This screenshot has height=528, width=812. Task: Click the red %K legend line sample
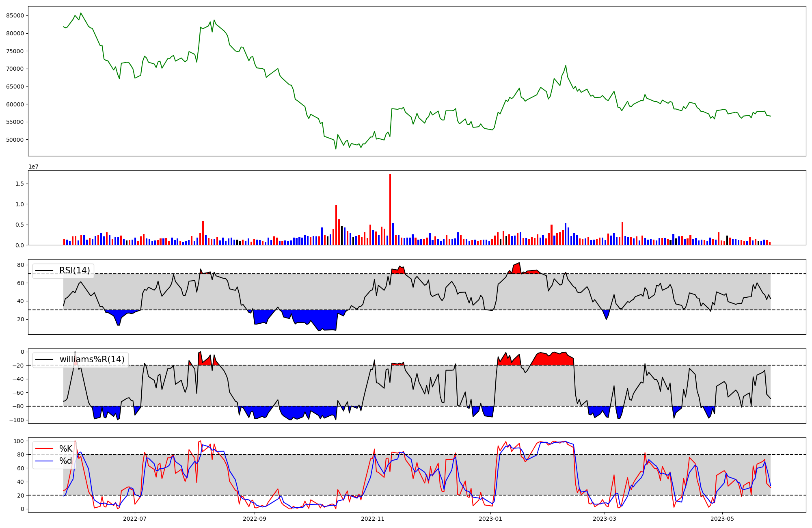[x=44, y=449]
